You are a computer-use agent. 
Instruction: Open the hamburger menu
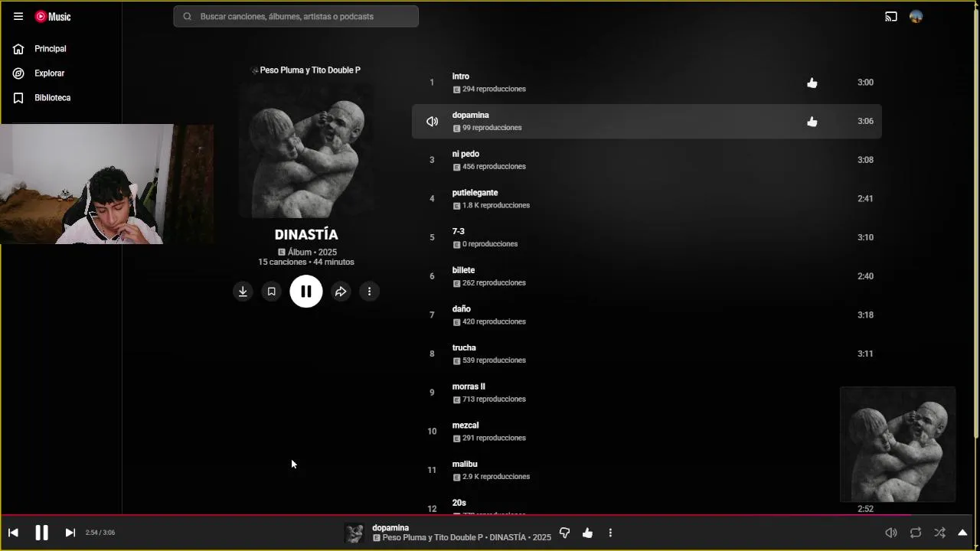click(18, 16)
